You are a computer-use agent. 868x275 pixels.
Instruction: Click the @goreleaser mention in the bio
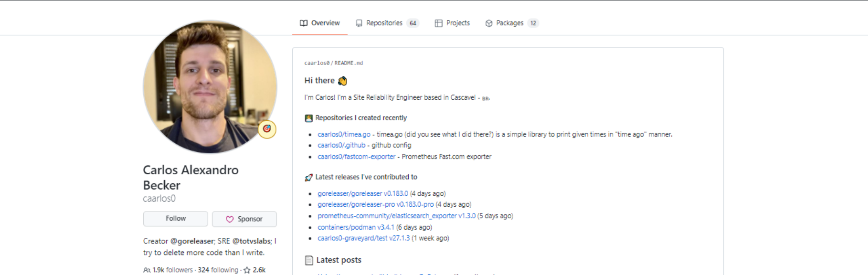point(192,241)
